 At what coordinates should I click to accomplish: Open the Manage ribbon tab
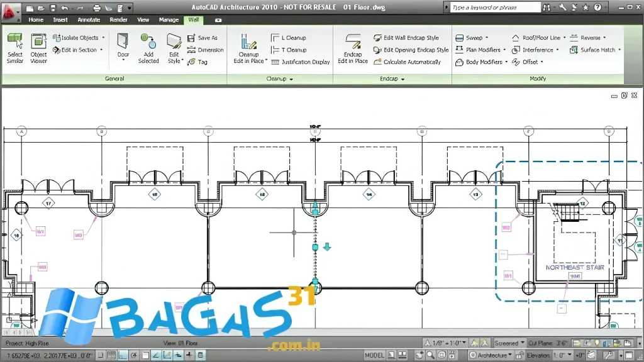coord(169,19)
